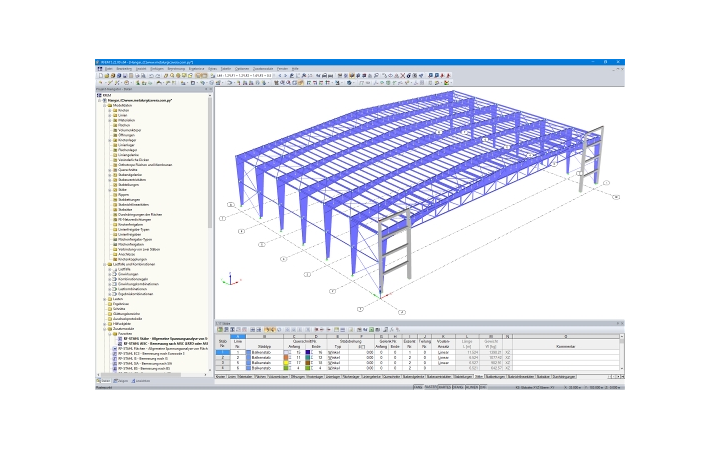Collapse the Favoriten tree node
Image resolution: width=720 pixels, height=450 pixels.
[110, 334]
